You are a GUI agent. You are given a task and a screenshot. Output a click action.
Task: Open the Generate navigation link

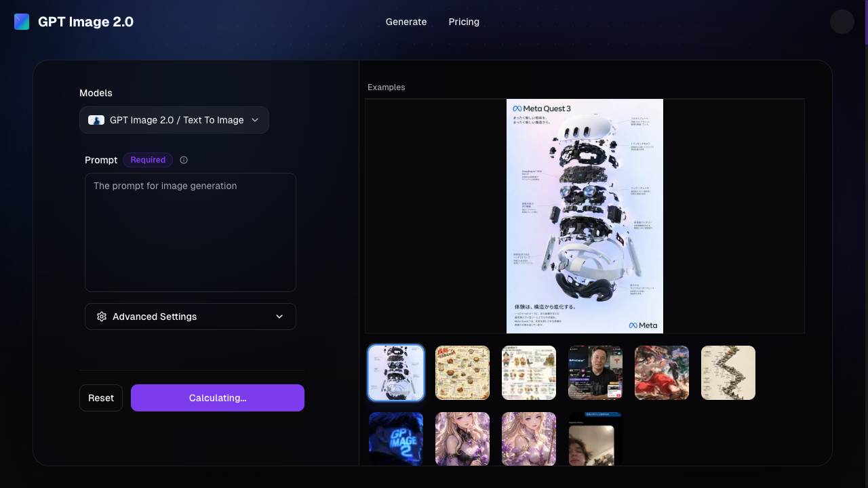(406, 22)
